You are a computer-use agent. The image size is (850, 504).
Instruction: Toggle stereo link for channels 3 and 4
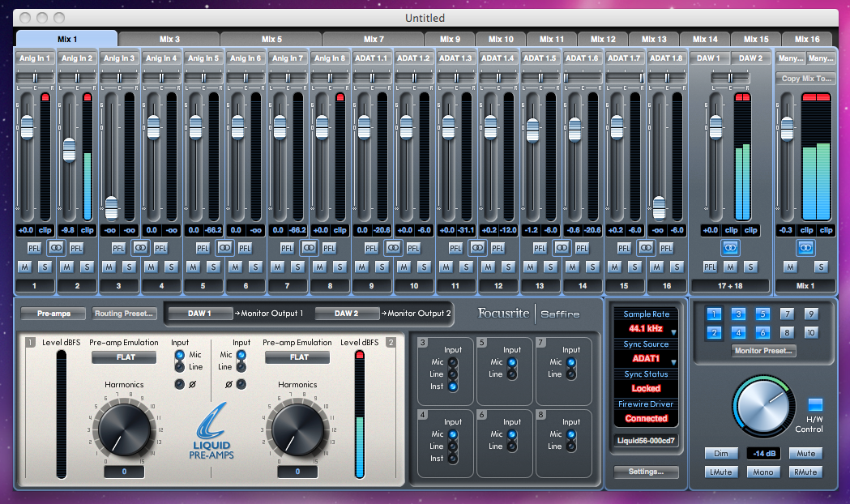pos(140,248)
